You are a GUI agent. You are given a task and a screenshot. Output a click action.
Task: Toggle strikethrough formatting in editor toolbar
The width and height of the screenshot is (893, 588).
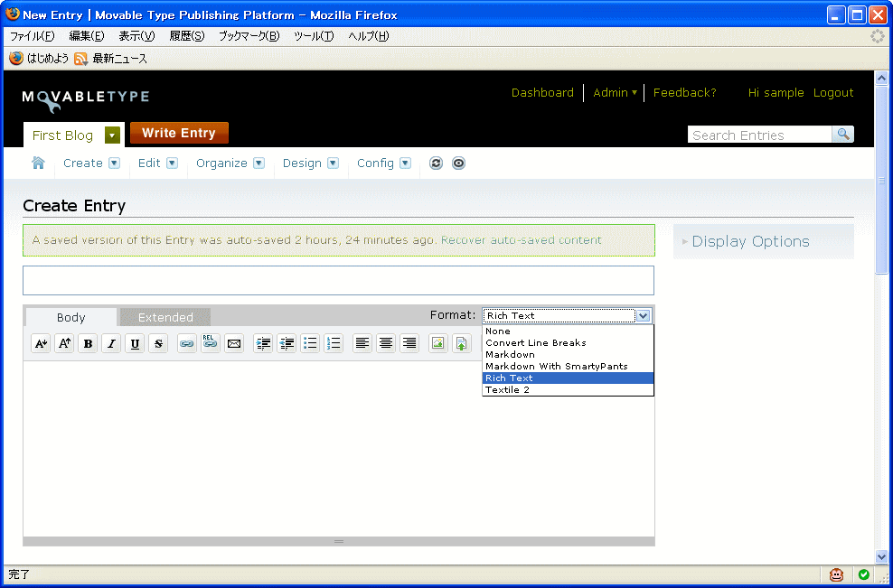(x=158, y=343)
